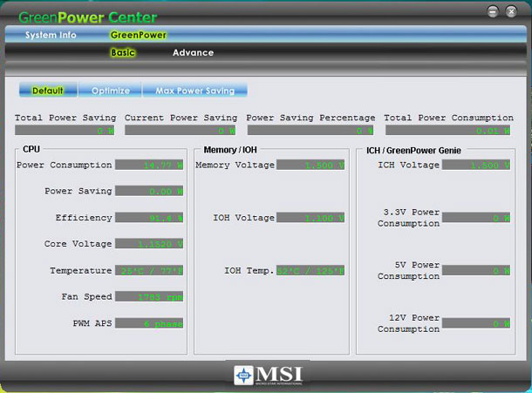Click the 5V Power Consumption value field
This screenshot has height=393, width=532.
[476, 270]
